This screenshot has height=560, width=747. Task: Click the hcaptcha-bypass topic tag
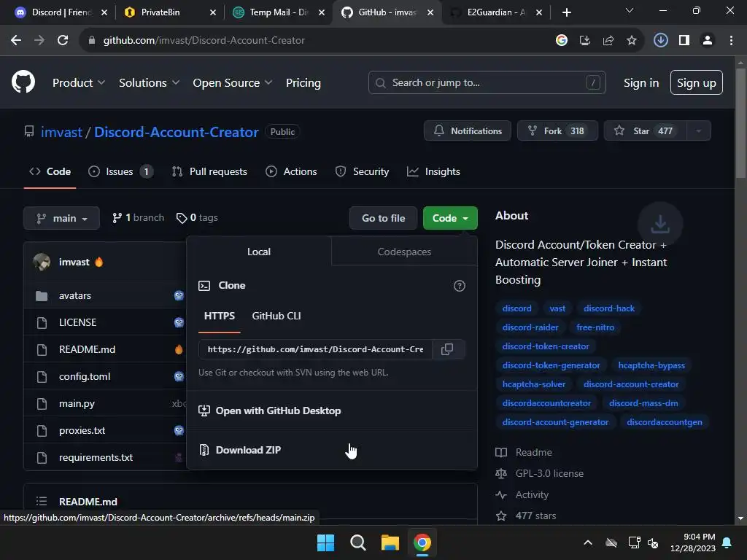click(651, 365)
